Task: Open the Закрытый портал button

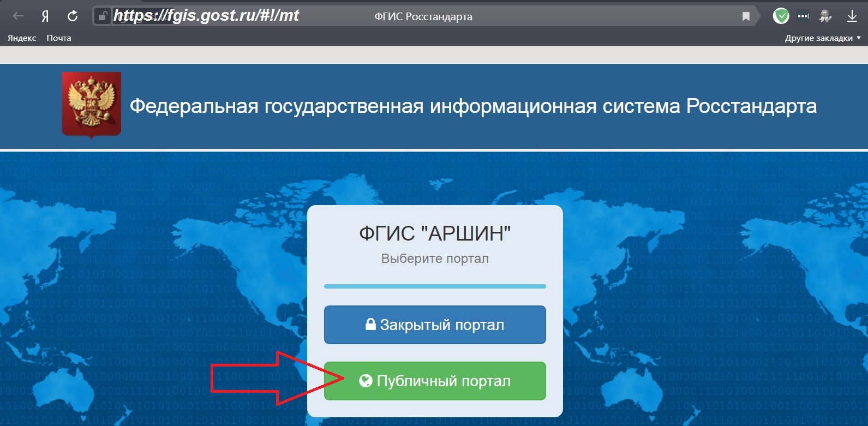Action: (435, 325)
